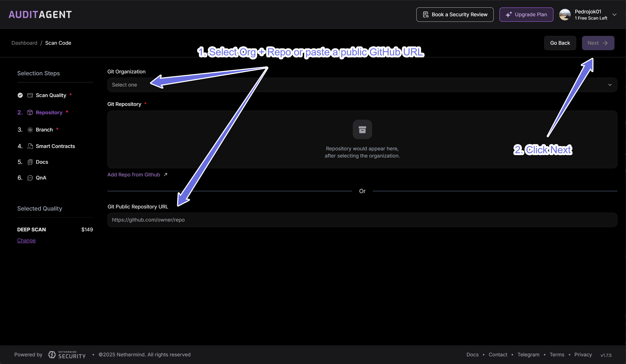Go to Dashboard breadcrumb
The image size is (626, 364).
pyautogui.click(x=24, y=43)
